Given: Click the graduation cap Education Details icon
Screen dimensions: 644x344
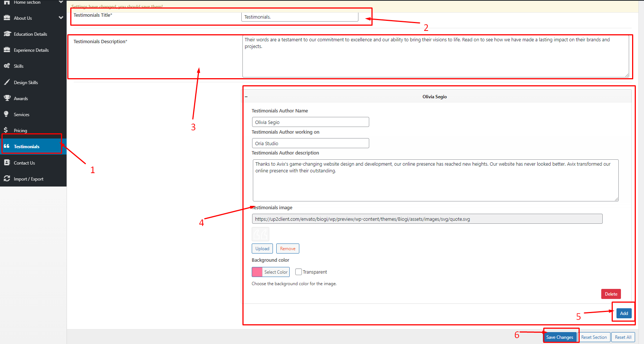Looking at the screenshot, I should tap(7, 34).
